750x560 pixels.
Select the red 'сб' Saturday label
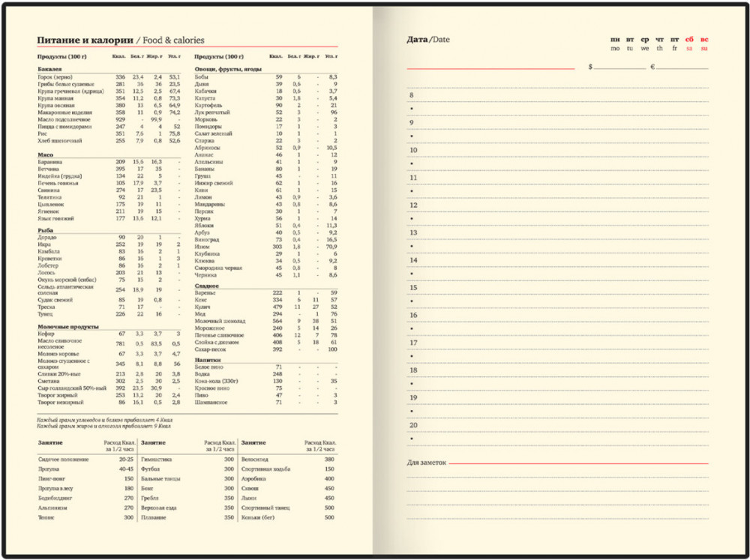[689, 39]
